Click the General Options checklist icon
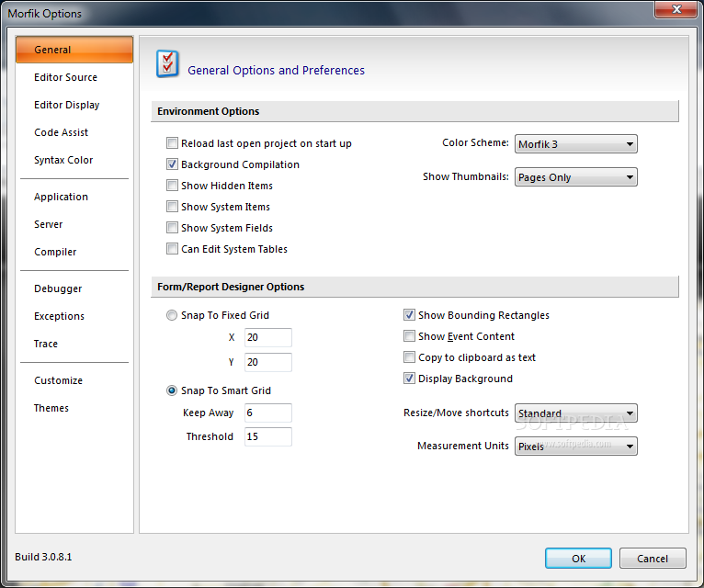704x588 pixels. (x=167, y=63)
